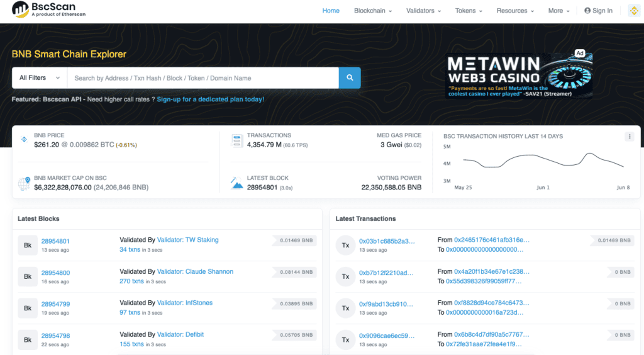Go to the Home tab
Image resolution: width=644 pixels, height=355 pixels.
click(331, 11)
